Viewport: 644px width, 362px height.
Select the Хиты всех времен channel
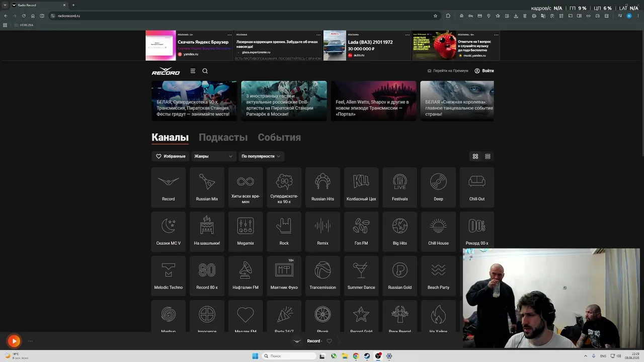coord(246,188)
